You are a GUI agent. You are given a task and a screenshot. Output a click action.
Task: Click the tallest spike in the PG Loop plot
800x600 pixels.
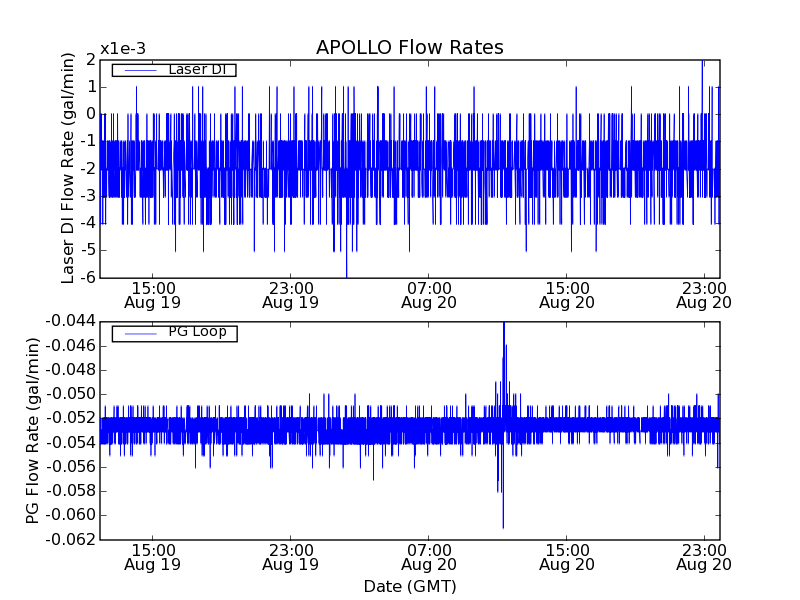point(504,324)
